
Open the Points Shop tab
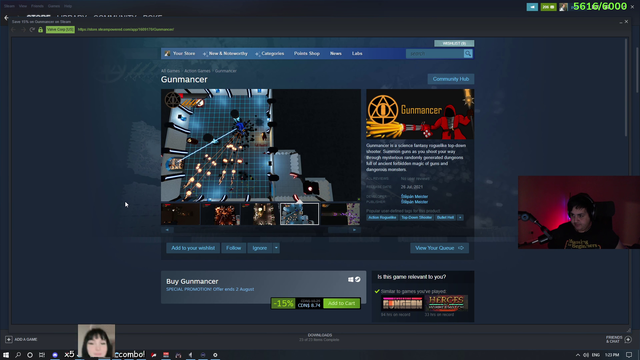click(307, 53)
